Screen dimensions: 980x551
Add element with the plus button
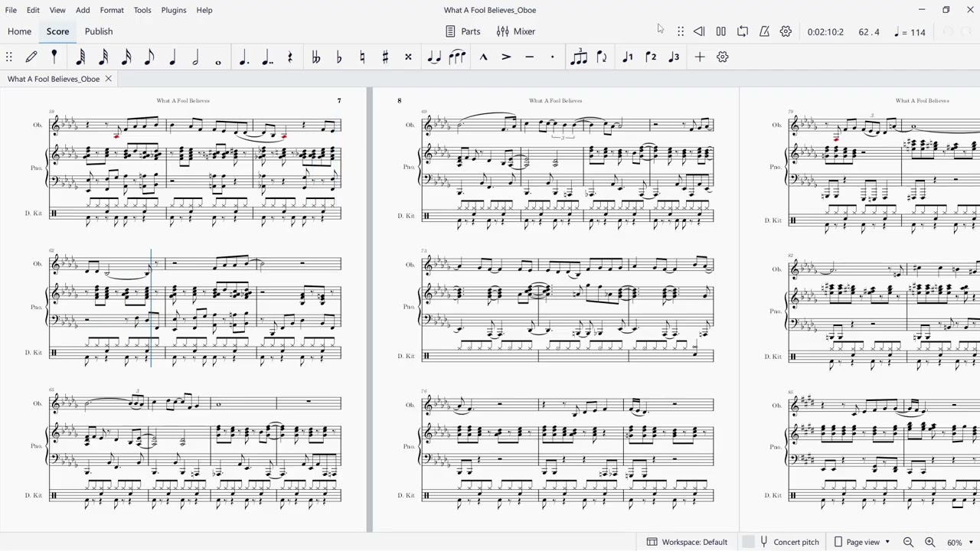coord(700,57)
